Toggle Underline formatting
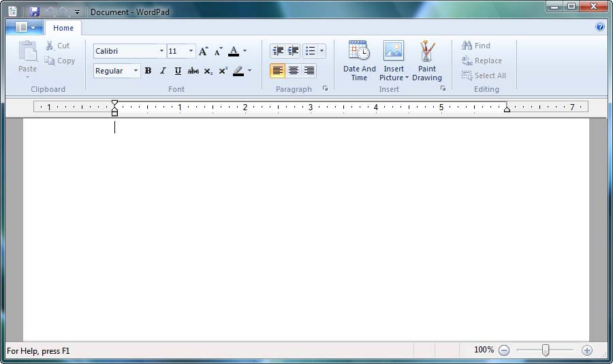The image size is (613, 364). click(178, 71)
